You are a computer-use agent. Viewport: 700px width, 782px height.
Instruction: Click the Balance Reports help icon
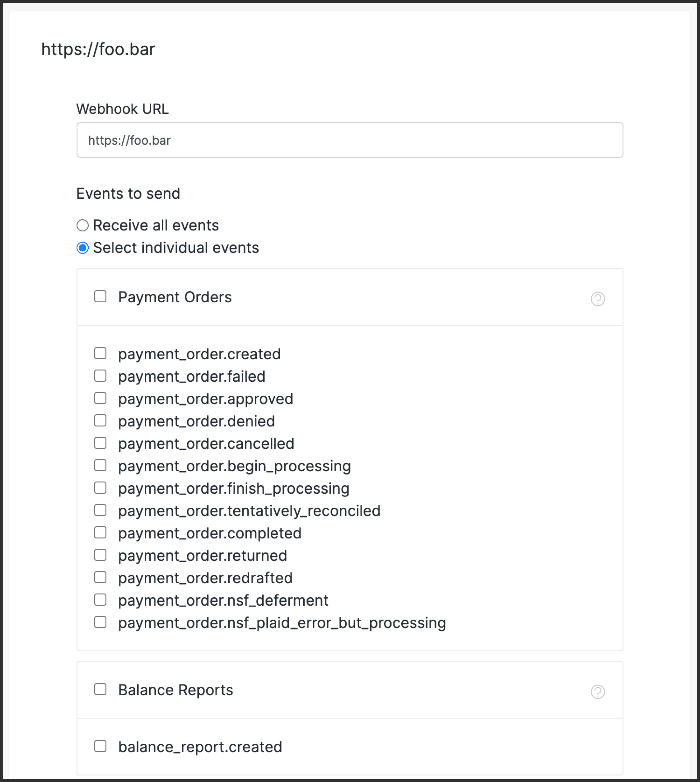coord(598,692)
